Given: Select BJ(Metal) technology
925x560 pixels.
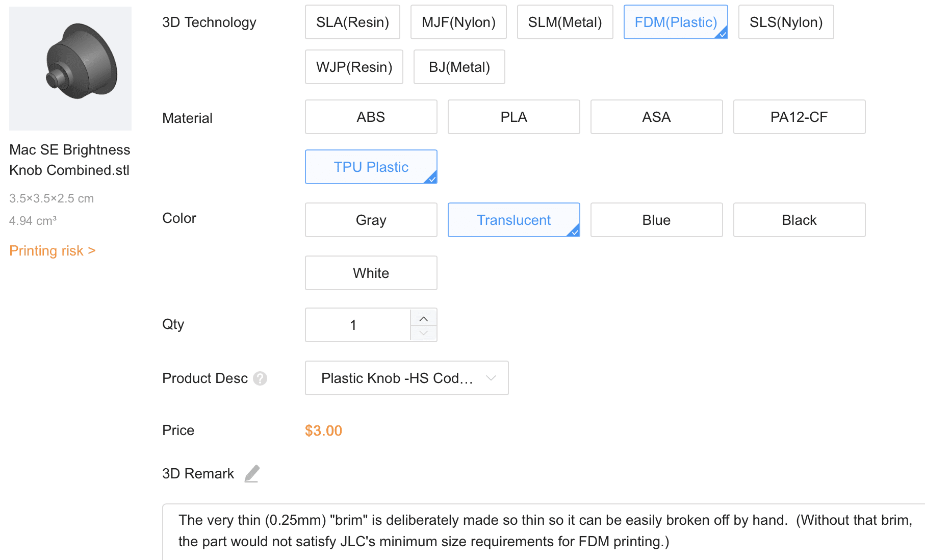Looking at the screenshot, I should [459, 67].
